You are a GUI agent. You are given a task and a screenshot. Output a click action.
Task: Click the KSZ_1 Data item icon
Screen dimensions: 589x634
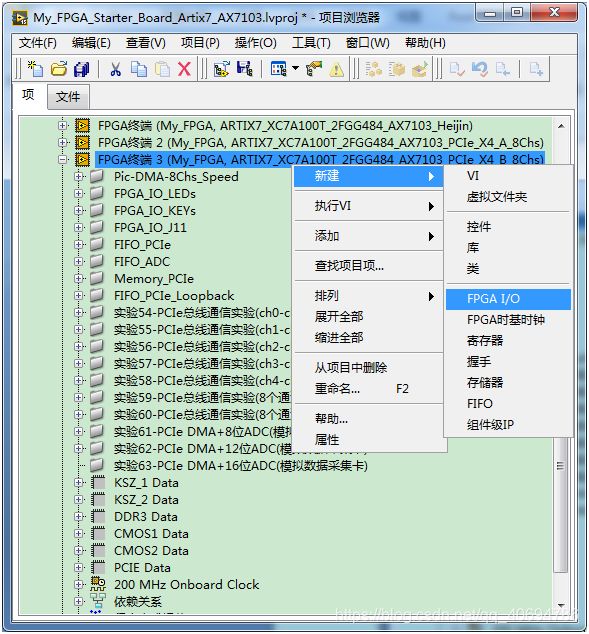(98, 482)
